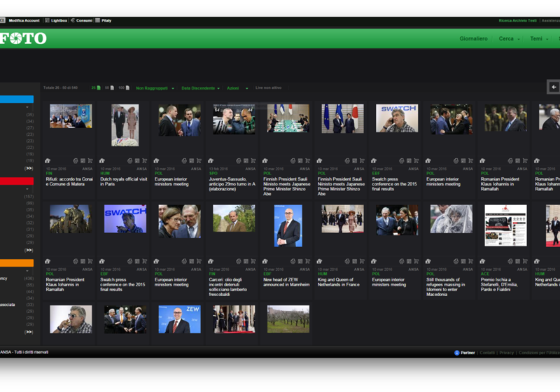Click globe icon under Juventus-Sassuolo photo
Image resolution: width=560 pixels, height=392 pixels.
coord(239,161)
